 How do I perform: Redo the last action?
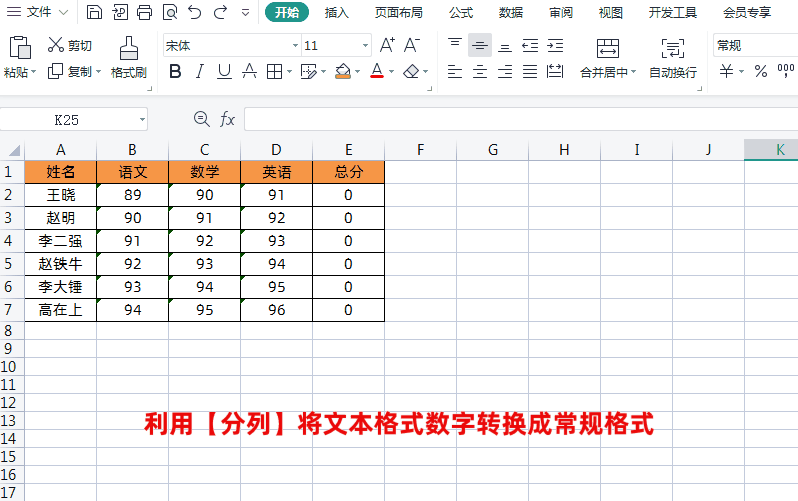point(220,12)
